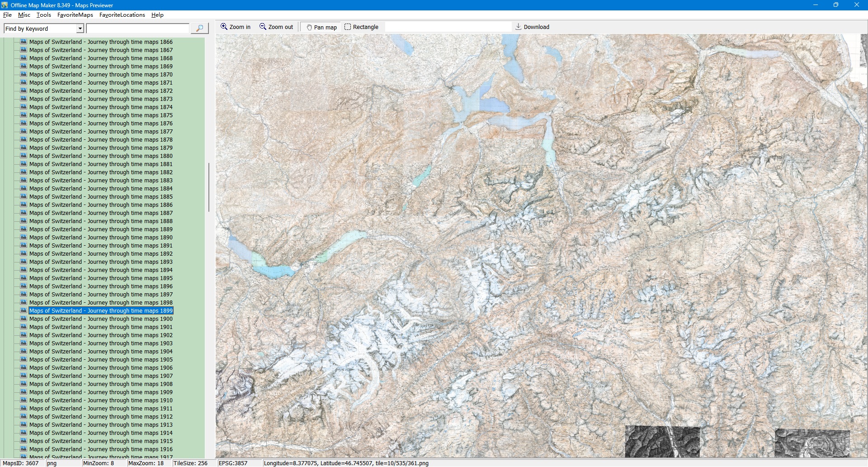
Task: Select the Pan map hand tool
Action: tap(309, 27)
